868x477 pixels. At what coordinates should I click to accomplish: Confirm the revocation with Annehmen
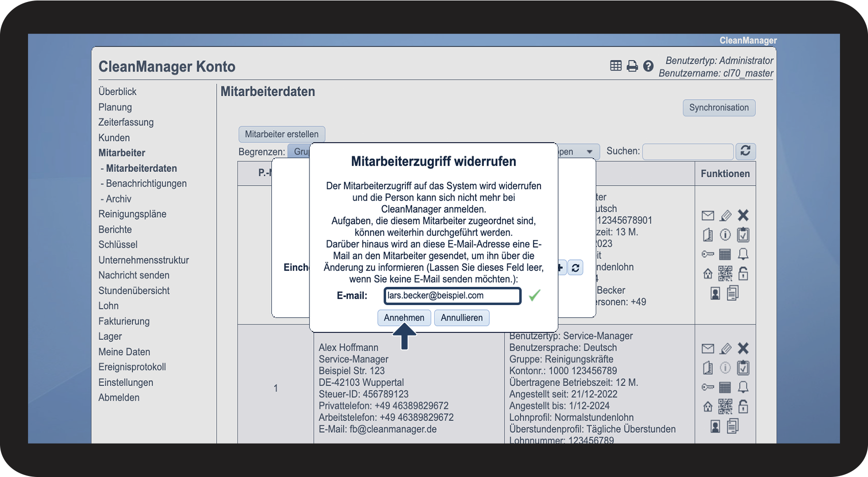tap(404, 318)
